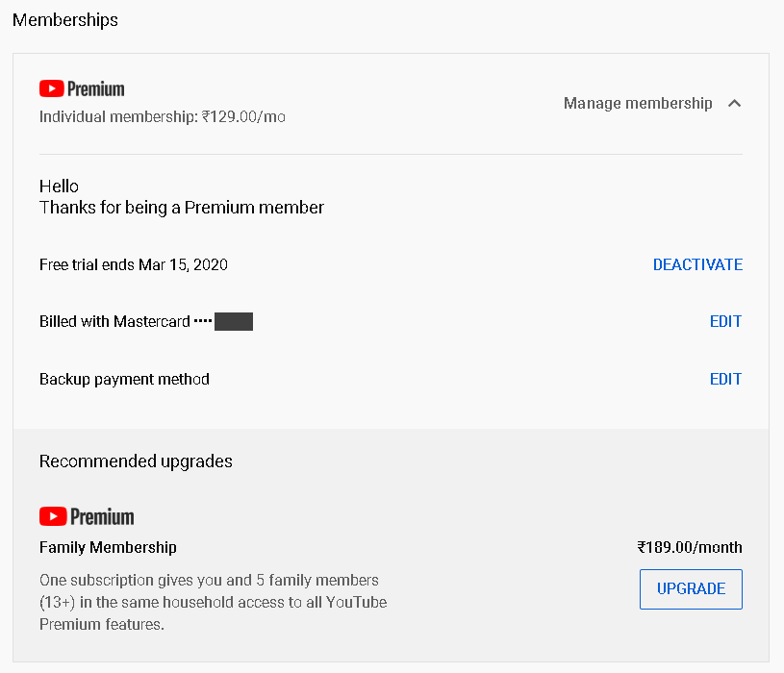The height and width of the screenshot is (673, 784).
Task: Click the family subscription description paragraph
Action: [x=213, y=602]
